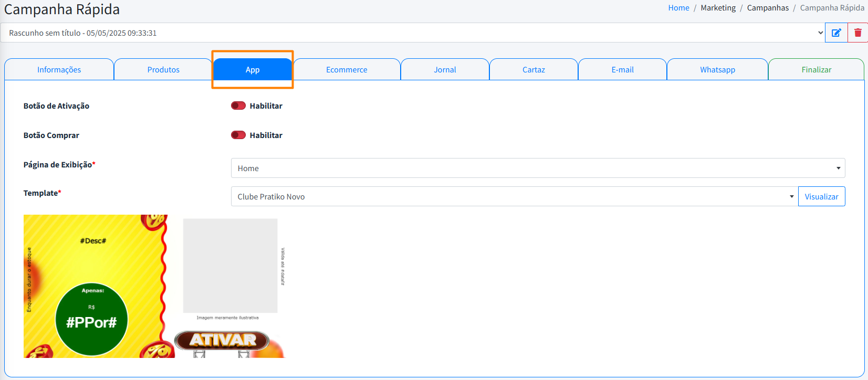Image resolution: width=868 pixels, height=380 pixels.
Task: Enable the Botão Comprar toggle
Action: coord(238,135)
